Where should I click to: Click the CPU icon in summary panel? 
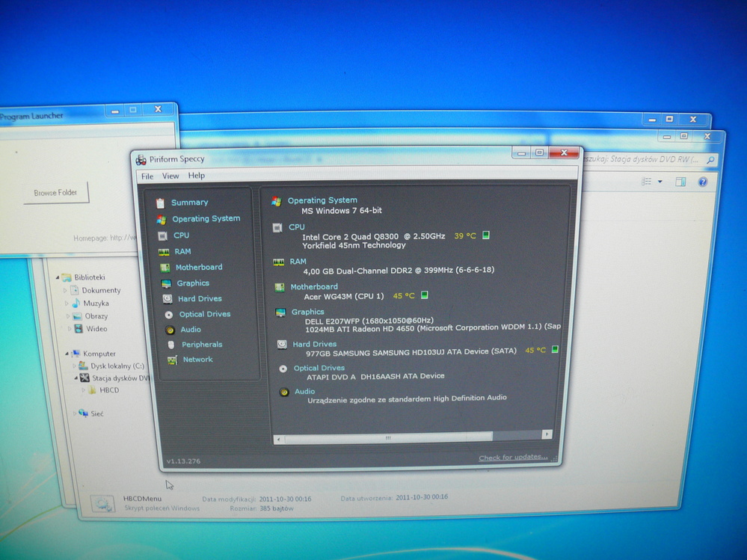point(277,228)
